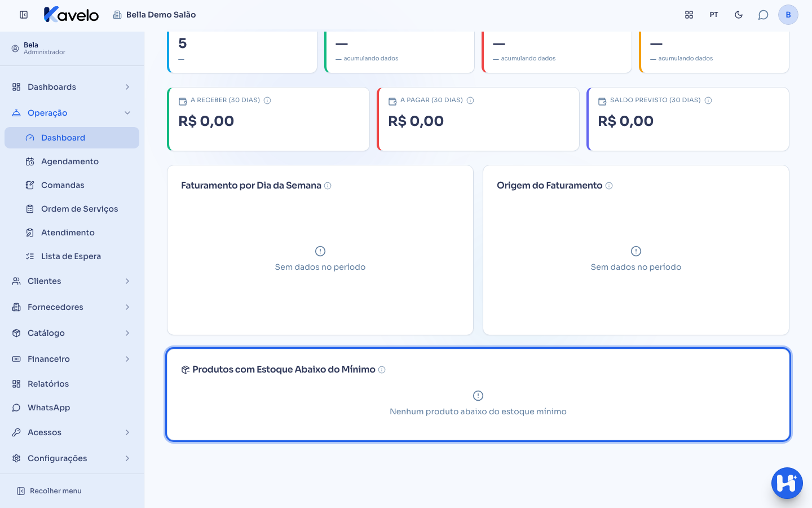Open the chat messages icon

coord(763,15)
